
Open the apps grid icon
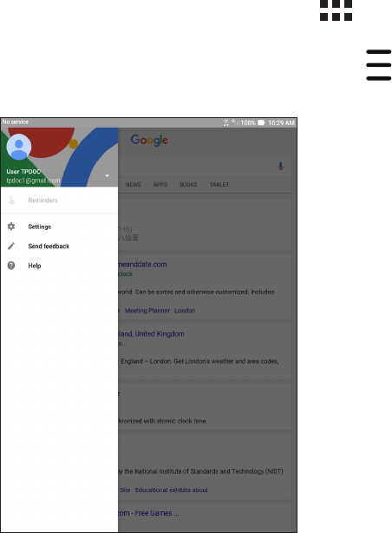click(x=336, y=10)
